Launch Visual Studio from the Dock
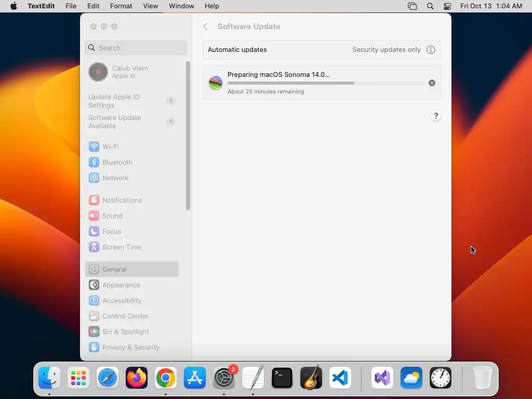Image resolution: width=532 pixels, height=399 pixels. point(382,378)
